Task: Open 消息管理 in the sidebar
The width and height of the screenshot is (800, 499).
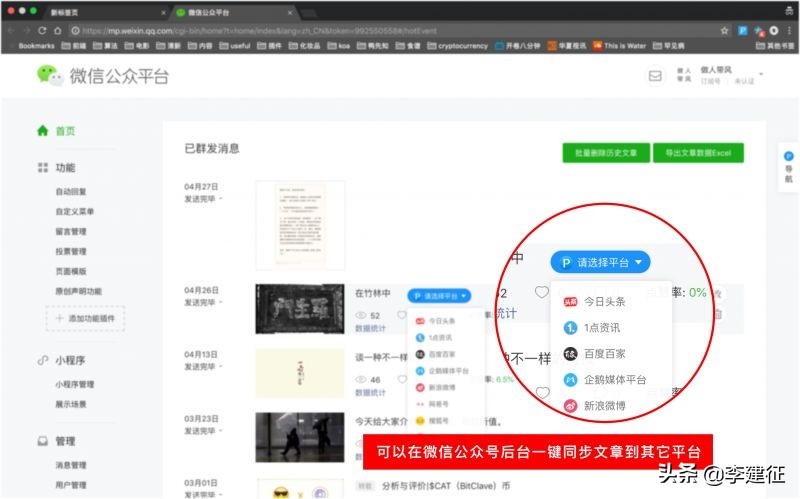Action: 71,465
